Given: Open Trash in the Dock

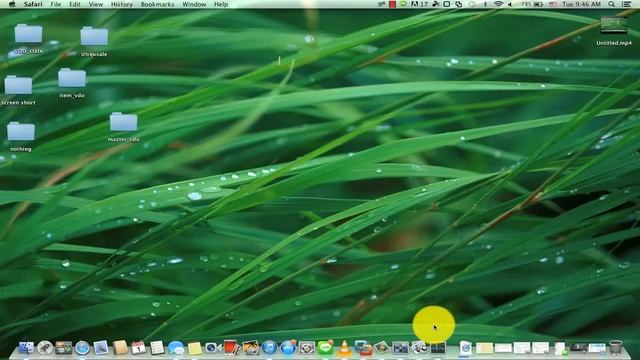Looking at the screenshot, I should pyautogui.click(x=615, y=347).
